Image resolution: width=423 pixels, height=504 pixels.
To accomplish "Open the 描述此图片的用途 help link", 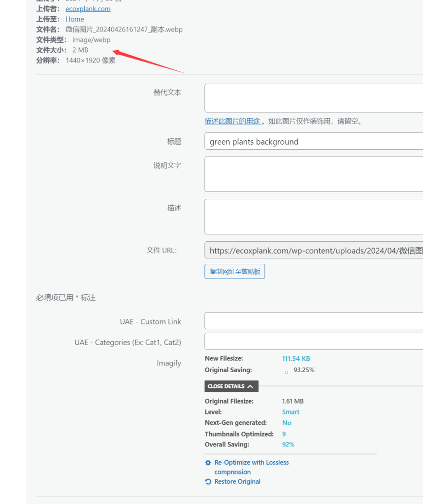I will tap(233, 121).
